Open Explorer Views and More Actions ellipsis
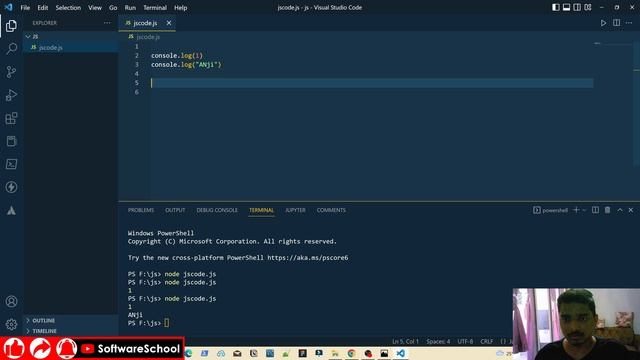The height and width of the screenshot is (360, 640). [x=107, y=23]
